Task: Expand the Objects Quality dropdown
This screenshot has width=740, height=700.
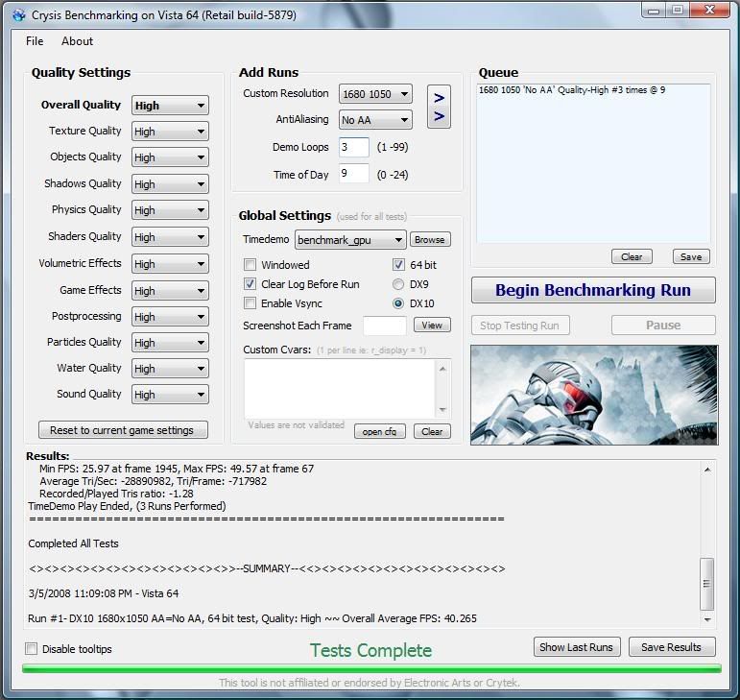Action: coord(170,157)
